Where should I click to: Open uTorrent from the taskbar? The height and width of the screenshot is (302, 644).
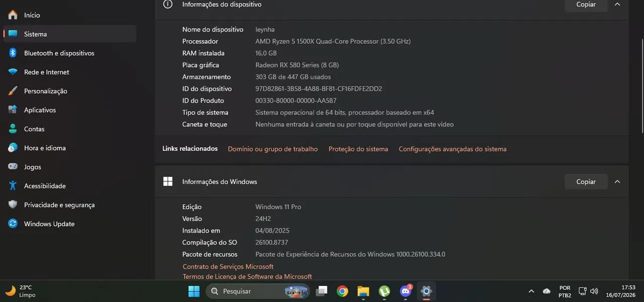coord(384,291)
